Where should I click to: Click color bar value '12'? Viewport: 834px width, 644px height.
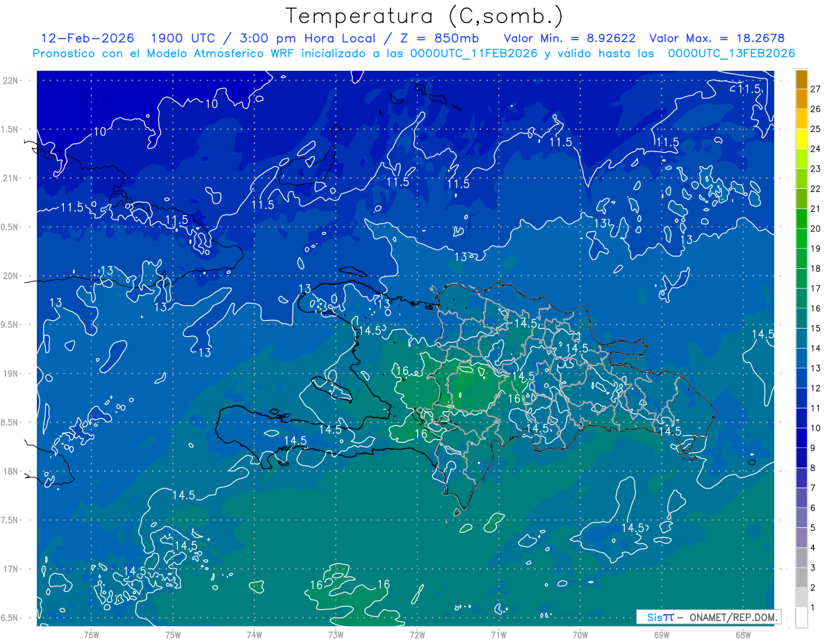click(x=815, y=388)
